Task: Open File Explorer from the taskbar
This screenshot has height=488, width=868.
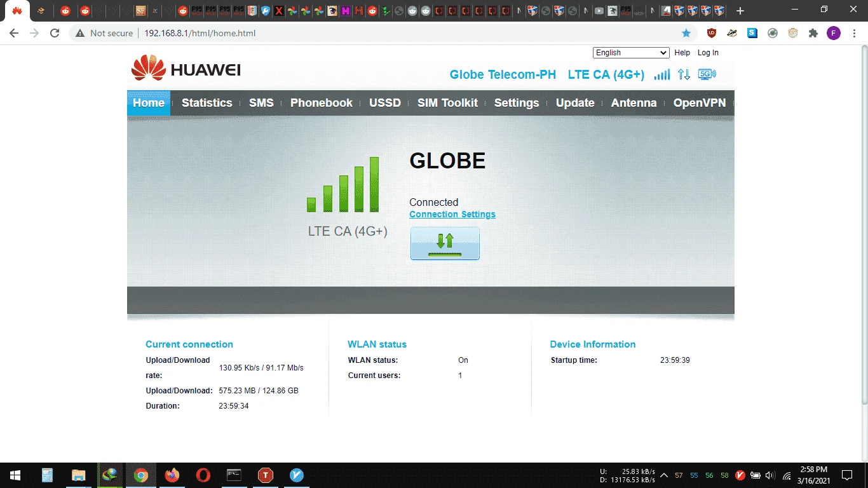Action: (x=78, y=475)
